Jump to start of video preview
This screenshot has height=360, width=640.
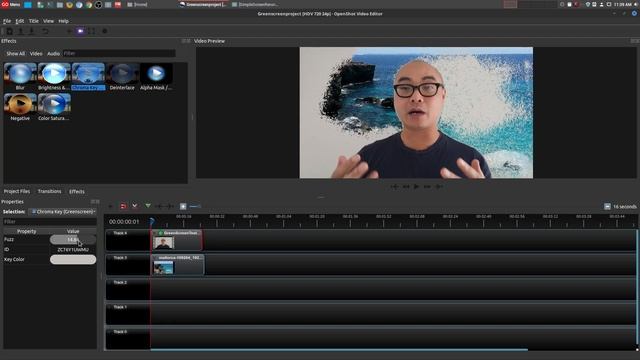tap(394, 187)
